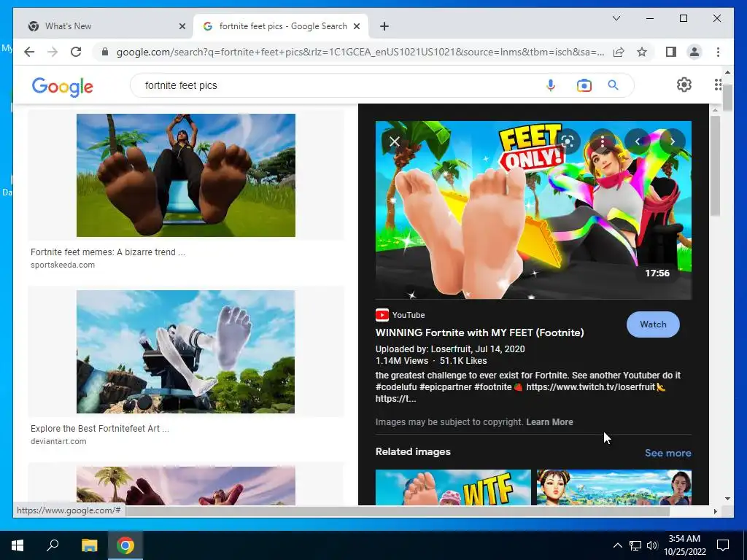The image size is (747, 560).
Task: Click the blue magnifier search button
Action: pos(613,85)
